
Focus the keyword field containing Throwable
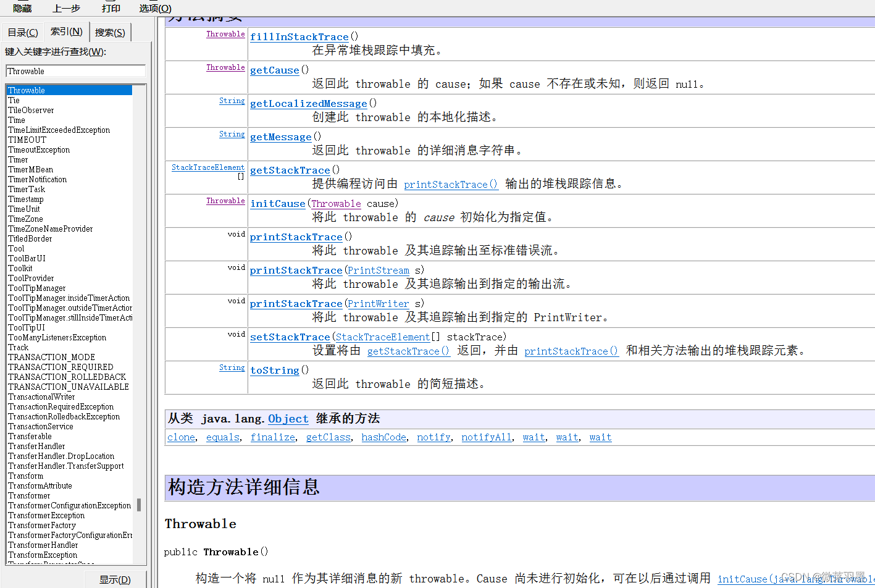tap(75, 71)
